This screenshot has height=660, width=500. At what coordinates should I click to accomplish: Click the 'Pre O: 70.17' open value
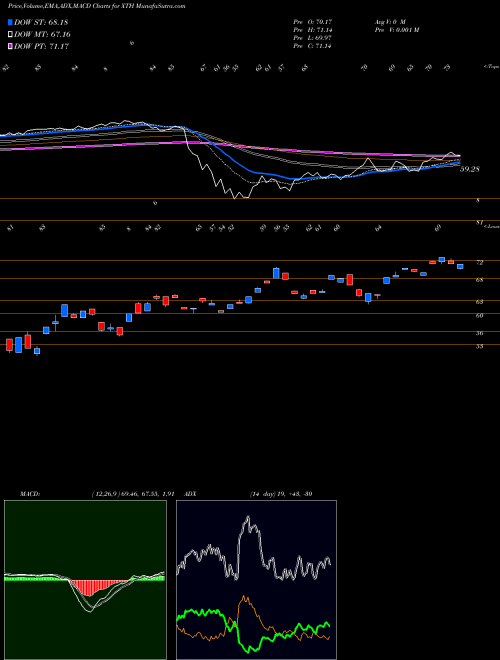(314, 22)
